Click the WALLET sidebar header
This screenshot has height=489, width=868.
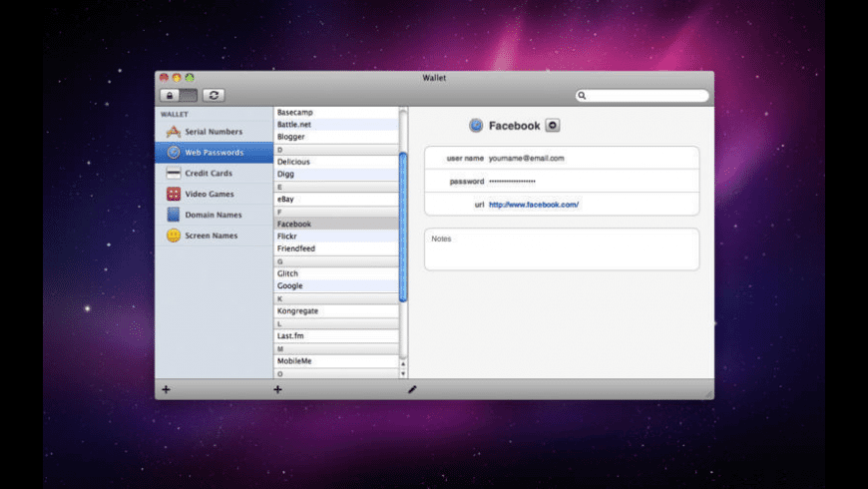coord(175,114)
